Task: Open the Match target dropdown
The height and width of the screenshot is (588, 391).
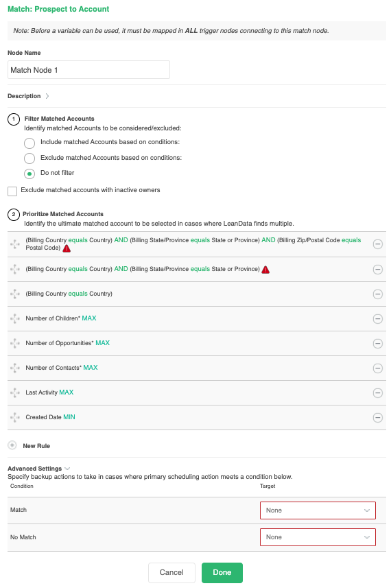Action: 318,510
